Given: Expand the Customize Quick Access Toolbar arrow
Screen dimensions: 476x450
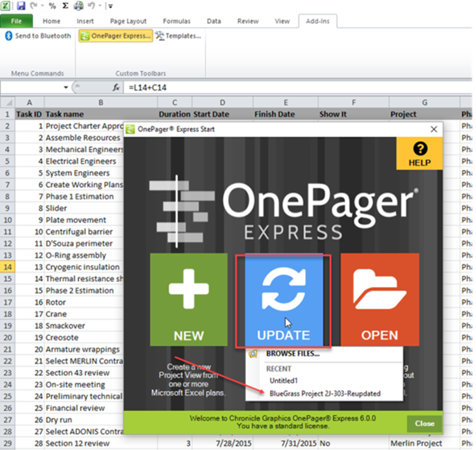Looking at the screenshot, I should (x=110, y=7).
